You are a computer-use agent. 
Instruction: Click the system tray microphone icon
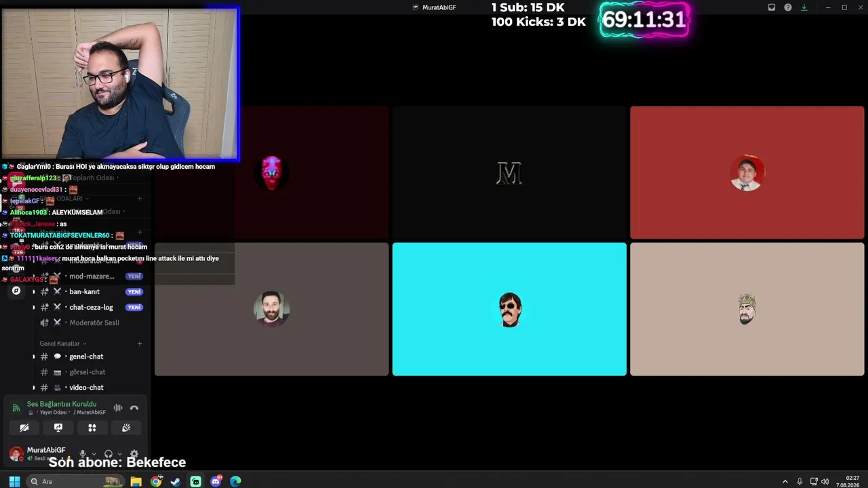[x=800, y=482]
